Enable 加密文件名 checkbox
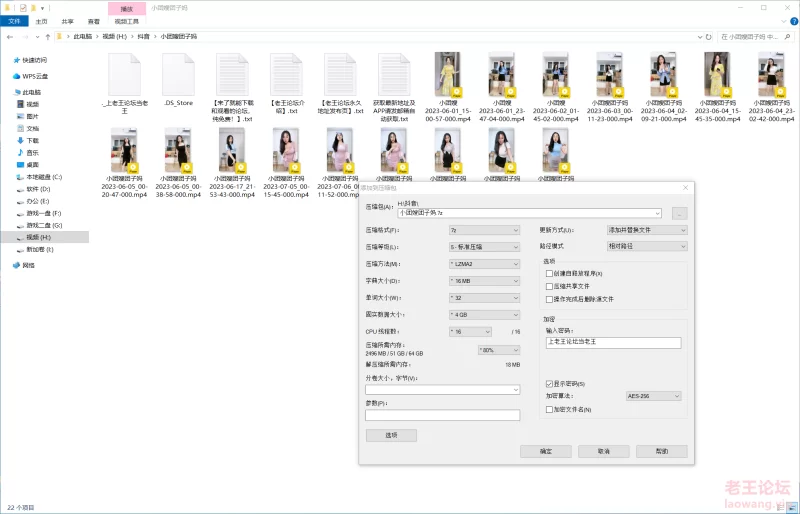This screenshot has width=800, height=514. (549, 409)
